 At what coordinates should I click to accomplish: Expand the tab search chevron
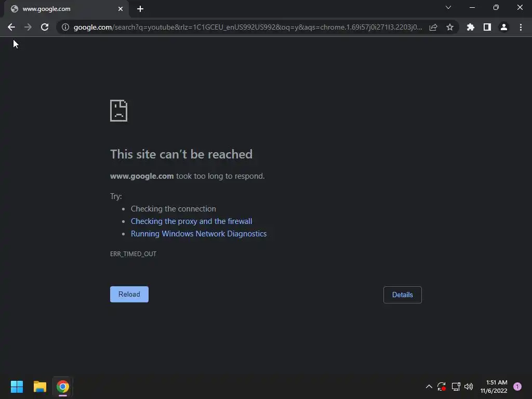(x=448, y=7)
